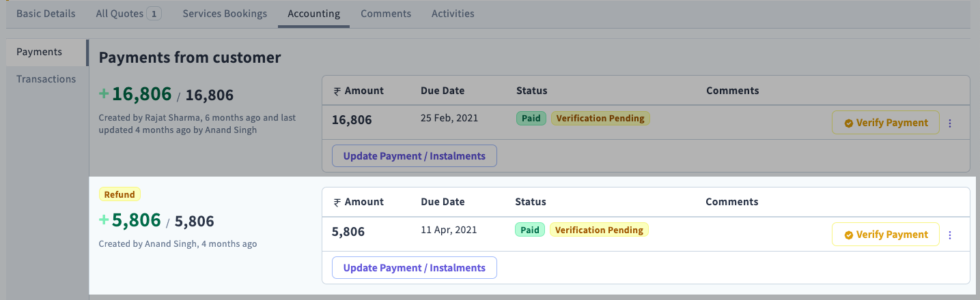Switch to the Basic Details tab
This screenshot has width=980, height=300.
coord(46,14)
